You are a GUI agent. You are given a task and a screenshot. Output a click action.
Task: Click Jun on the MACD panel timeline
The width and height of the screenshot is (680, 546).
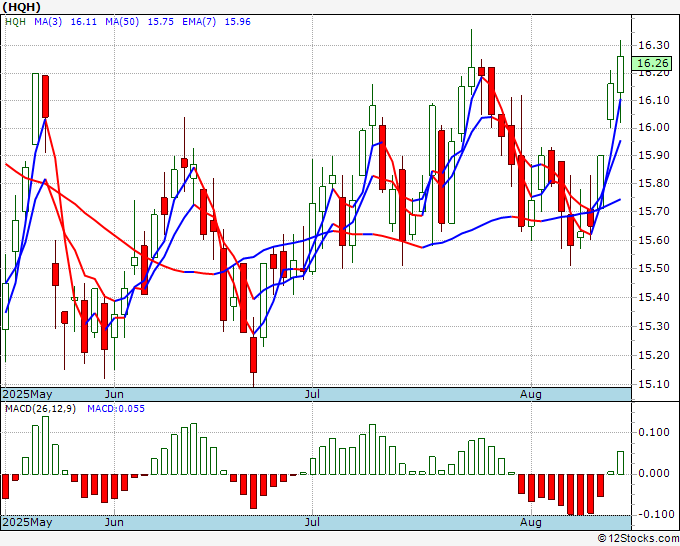pyautogui.click(x=114, y=522)
